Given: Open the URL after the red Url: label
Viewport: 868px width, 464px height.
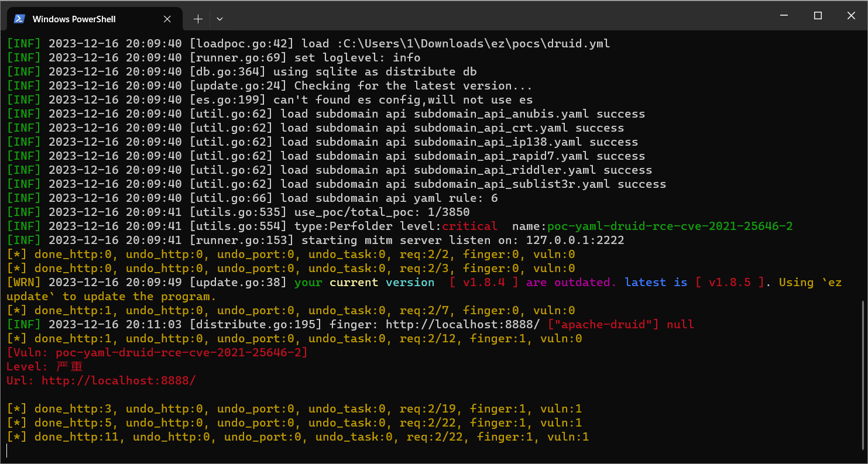Looking at the screenshot, I should pos(118,380).
